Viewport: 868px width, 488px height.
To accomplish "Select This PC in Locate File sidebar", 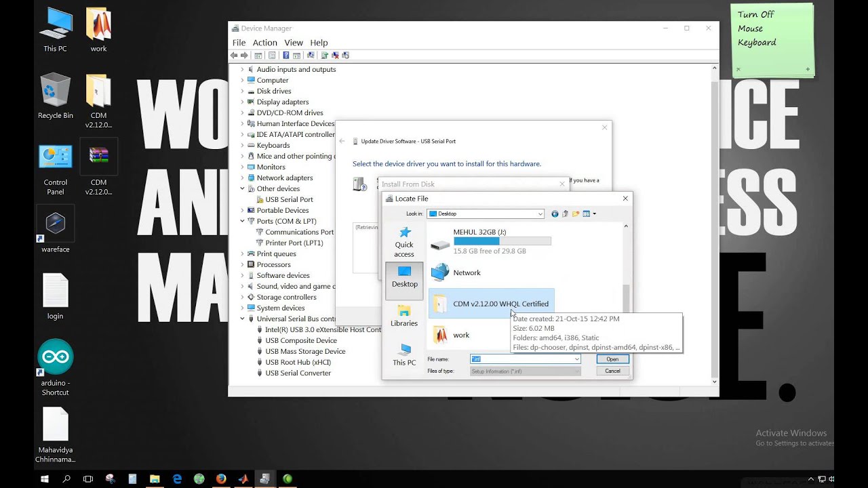I will pos(404,355).
